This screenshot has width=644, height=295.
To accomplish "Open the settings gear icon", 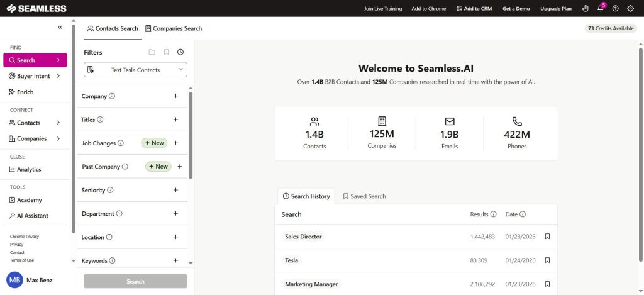I will coord(630,8).
